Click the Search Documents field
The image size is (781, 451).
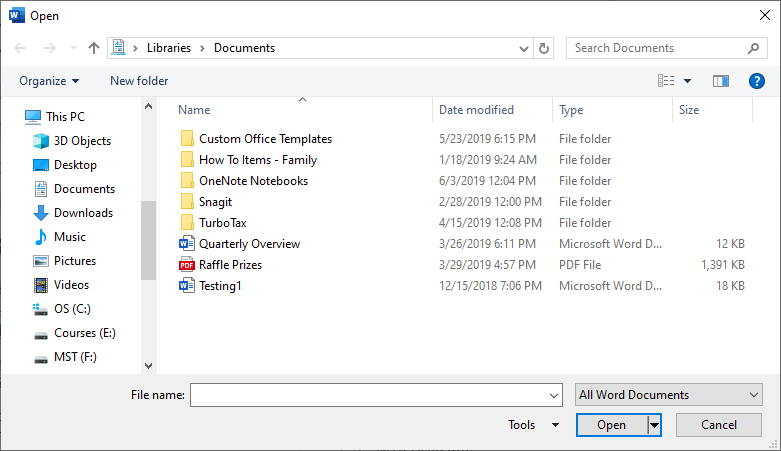[x=658, y=48]
